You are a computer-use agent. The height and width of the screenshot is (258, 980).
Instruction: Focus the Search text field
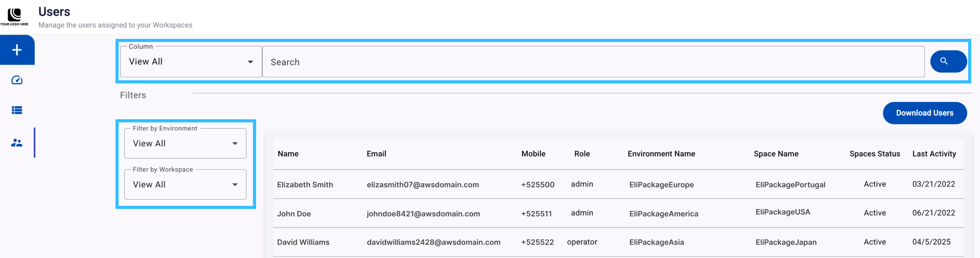point(593,62)
